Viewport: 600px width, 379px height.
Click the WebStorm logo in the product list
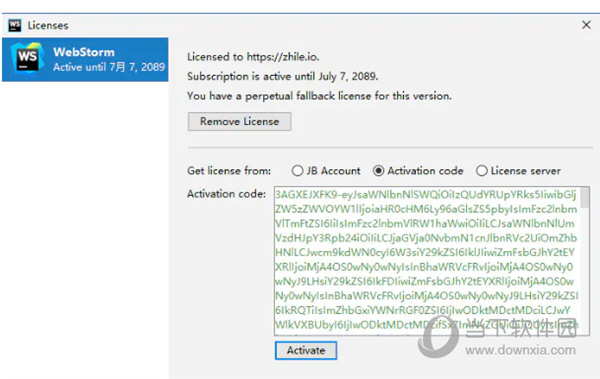pyautogui.click(x=27, y=59)
